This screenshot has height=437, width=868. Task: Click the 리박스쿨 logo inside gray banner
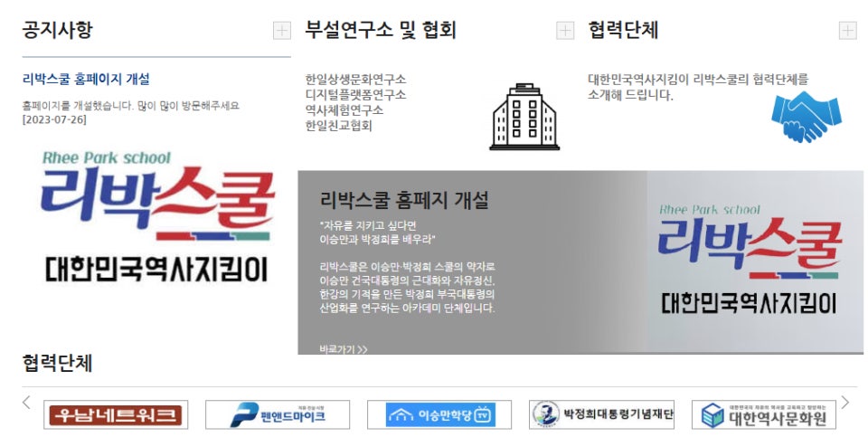point(750,259)
